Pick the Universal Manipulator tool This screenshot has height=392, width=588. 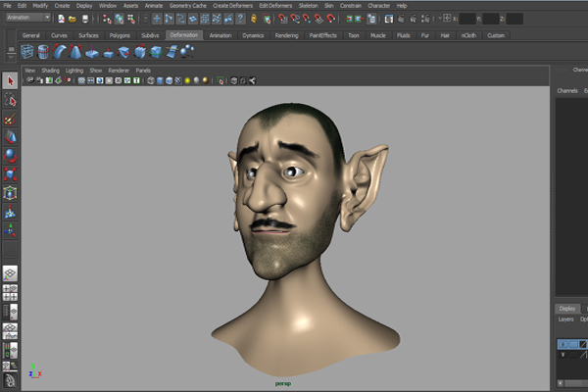pos(10,193)
